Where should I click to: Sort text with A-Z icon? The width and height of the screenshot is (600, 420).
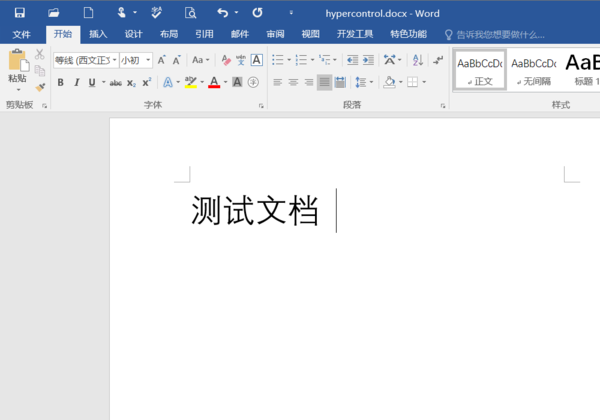click(417, 60)
